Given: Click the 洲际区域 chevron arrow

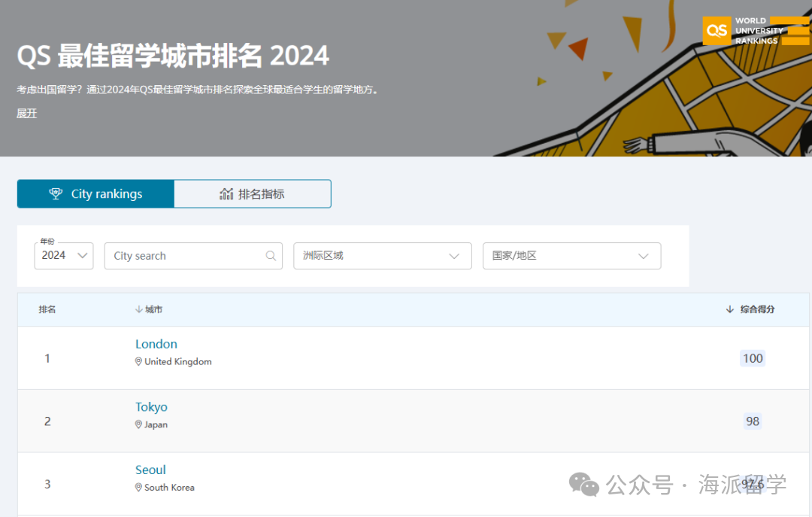Looking at the screenshot, I should tap(454, 256).
